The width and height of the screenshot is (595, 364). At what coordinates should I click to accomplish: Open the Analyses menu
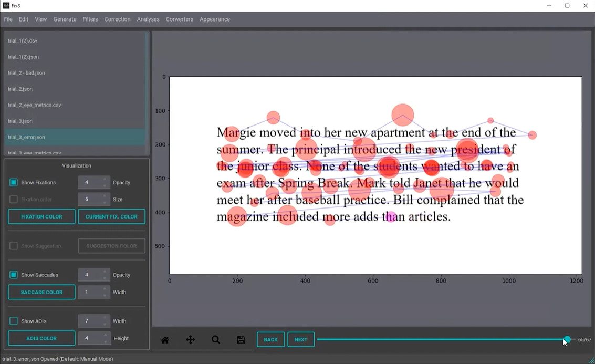[x=148, y=19]
